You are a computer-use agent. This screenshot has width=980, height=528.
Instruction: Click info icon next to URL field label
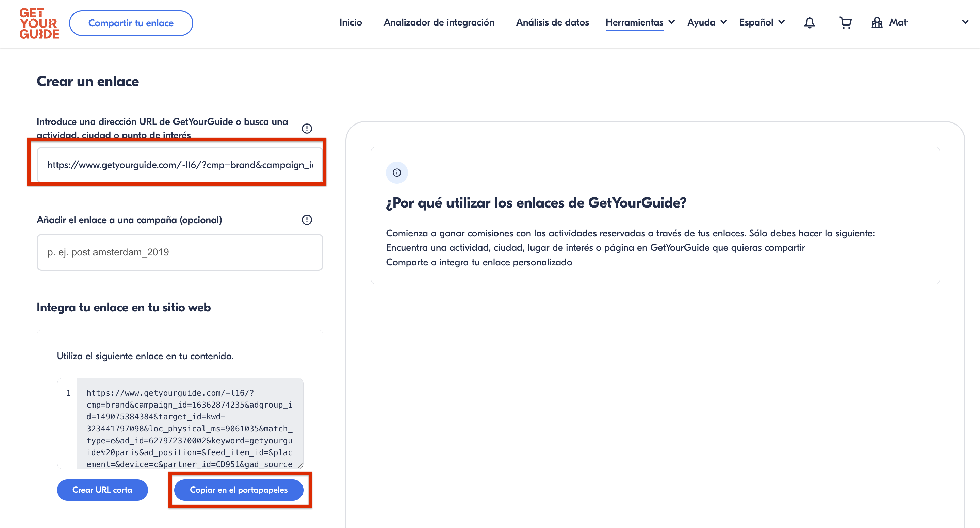[307, 129]
